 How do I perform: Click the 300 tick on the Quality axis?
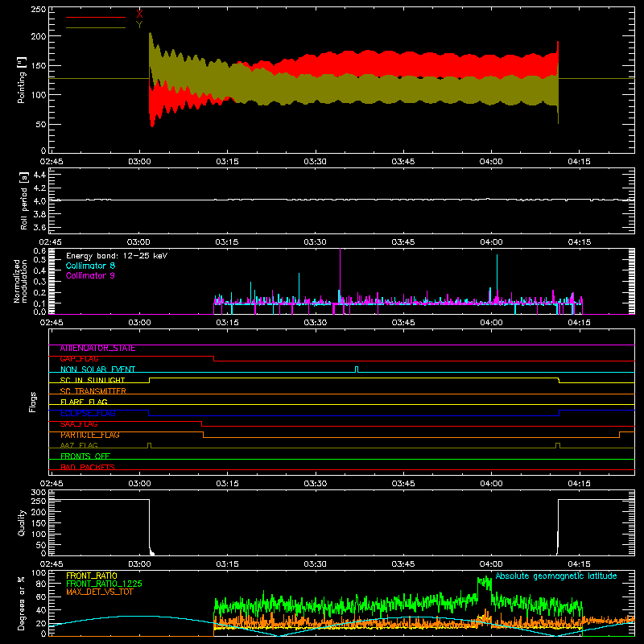tap(39, 493)
